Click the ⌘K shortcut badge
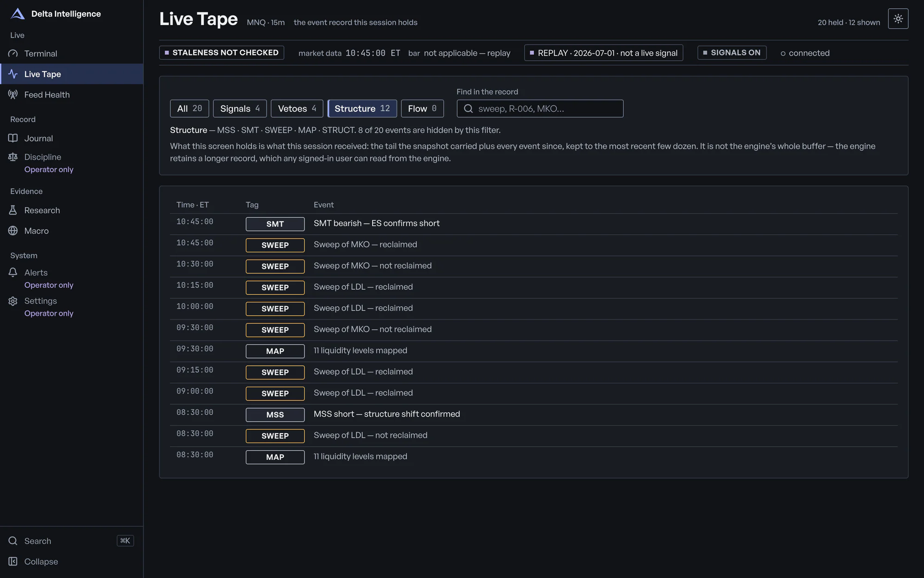This screenshot has width=924, height=578. point(125,541)
